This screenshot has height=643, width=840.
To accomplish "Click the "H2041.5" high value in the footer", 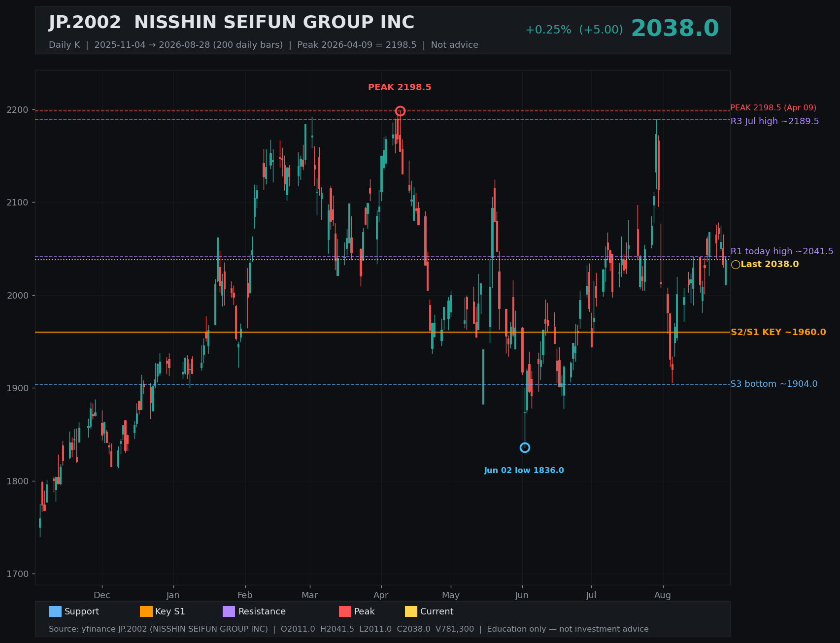I will pyautogui.click(x=337, y=629).
